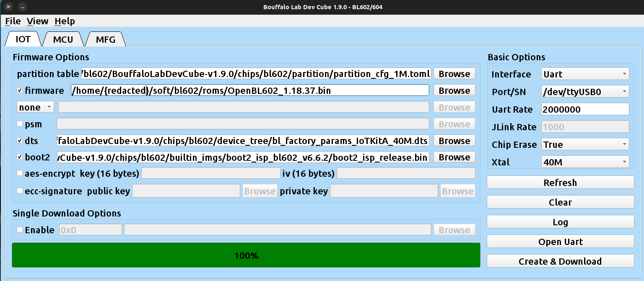The width and height of the screenshot is (644, 281).
Task: Enable the aes-encrypt checkbox
Action: coord(20,173)
